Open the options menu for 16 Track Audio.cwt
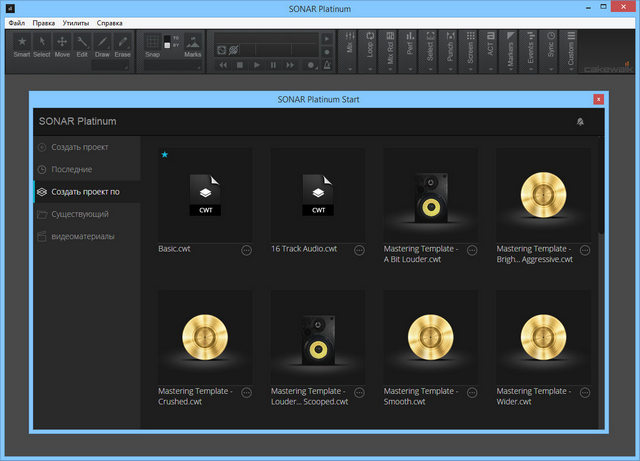The height and width of the screenshot is (461, 640). 359,250
